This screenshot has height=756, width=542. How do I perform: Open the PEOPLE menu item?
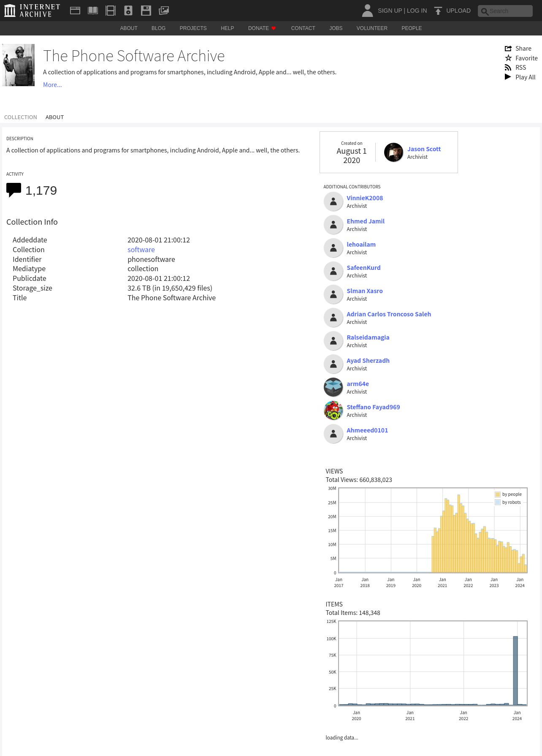click(x=412, y=28)
